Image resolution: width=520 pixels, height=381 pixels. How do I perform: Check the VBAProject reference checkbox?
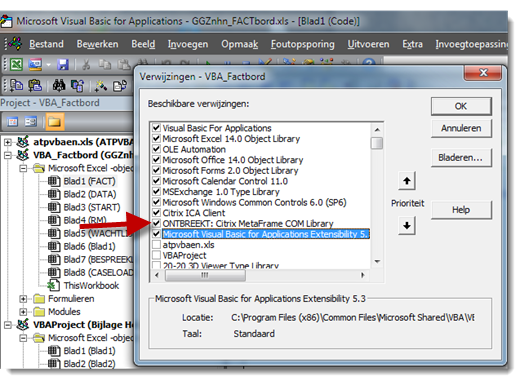(x=156, y=255)
